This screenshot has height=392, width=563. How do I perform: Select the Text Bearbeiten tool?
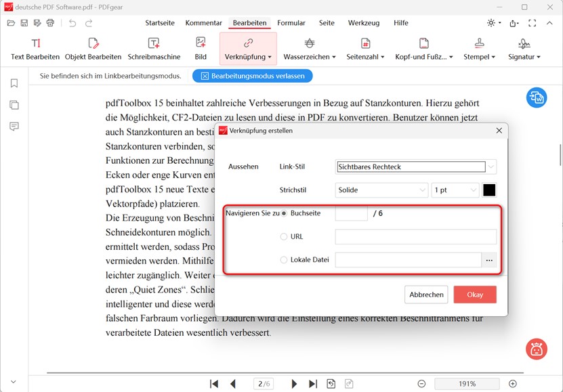(x=35, y=49)
